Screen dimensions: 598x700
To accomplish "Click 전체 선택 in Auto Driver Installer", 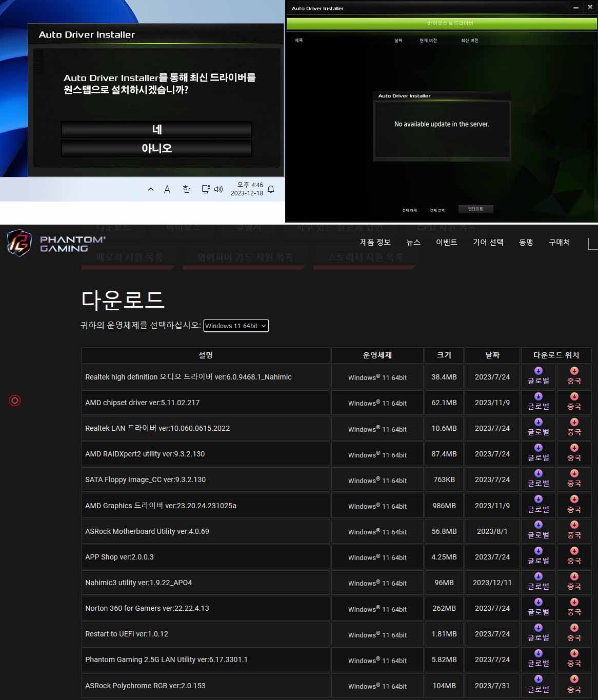I will click(437, 210).
